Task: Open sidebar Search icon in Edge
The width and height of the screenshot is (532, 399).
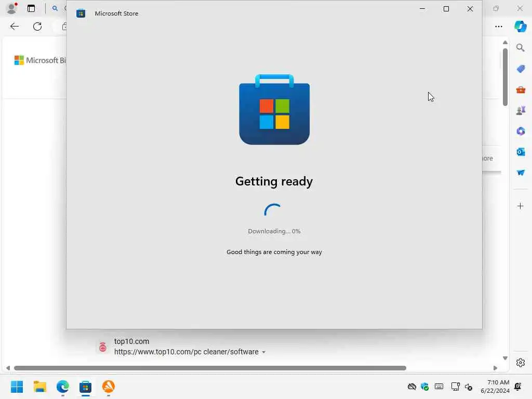Action: [x=521, y=48]
